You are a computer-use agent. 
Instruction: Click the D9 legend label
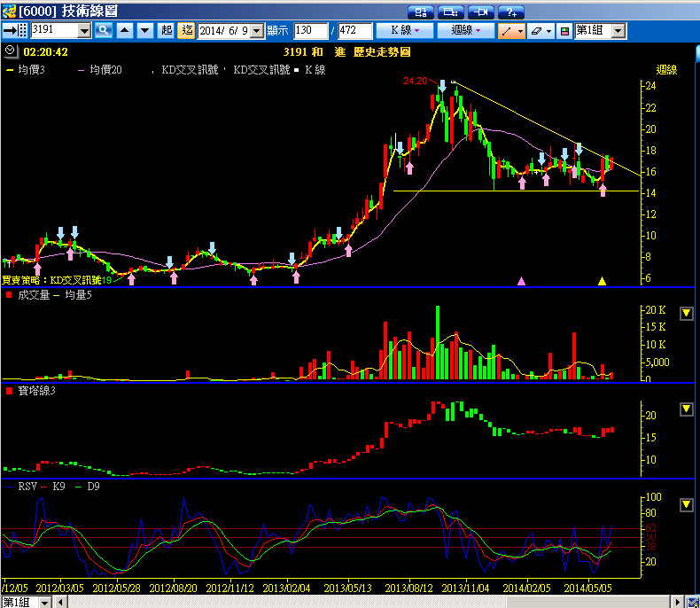pos(93,486)
